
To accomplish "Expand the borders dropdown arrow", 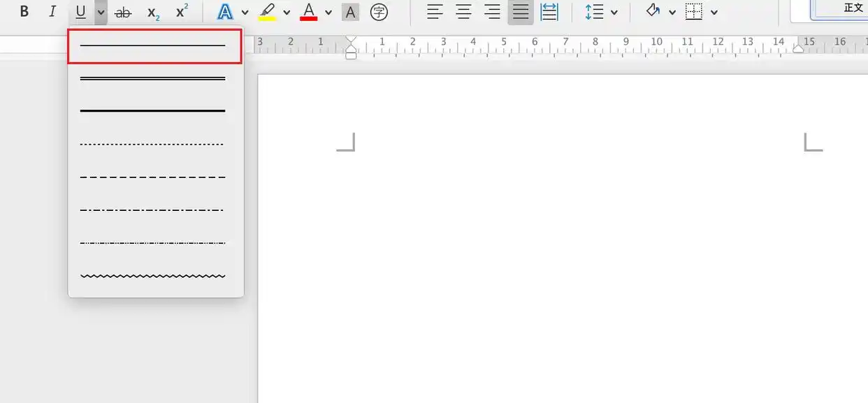I will point(714,13).
